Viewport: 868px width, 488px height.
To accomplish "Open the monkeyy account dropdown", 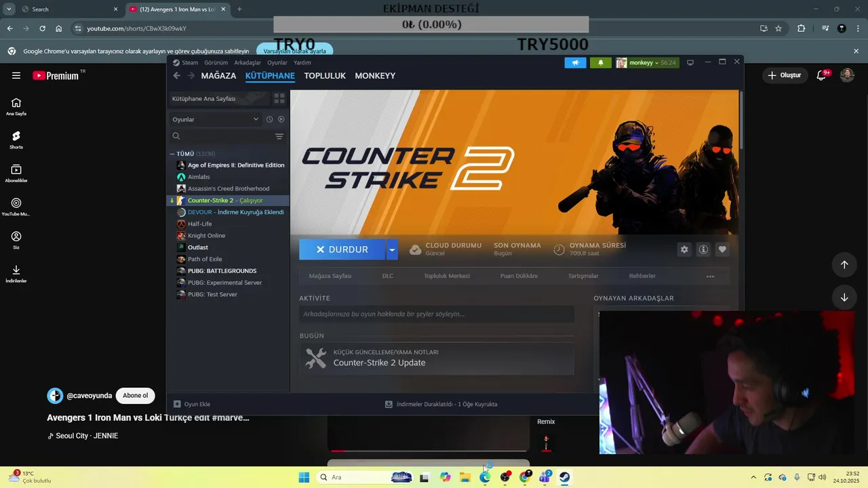I will (646, 62).
